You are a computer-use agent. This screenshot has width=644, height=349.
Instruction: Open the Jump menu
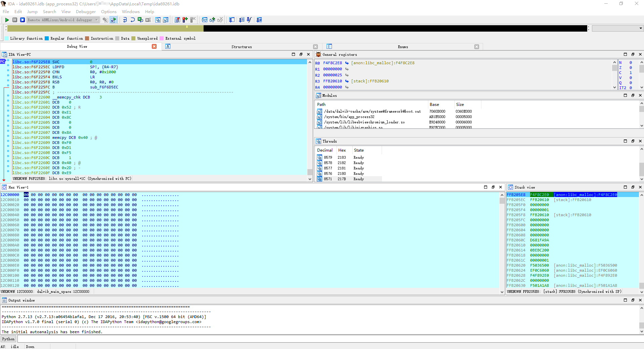click(x=32, y=11)
